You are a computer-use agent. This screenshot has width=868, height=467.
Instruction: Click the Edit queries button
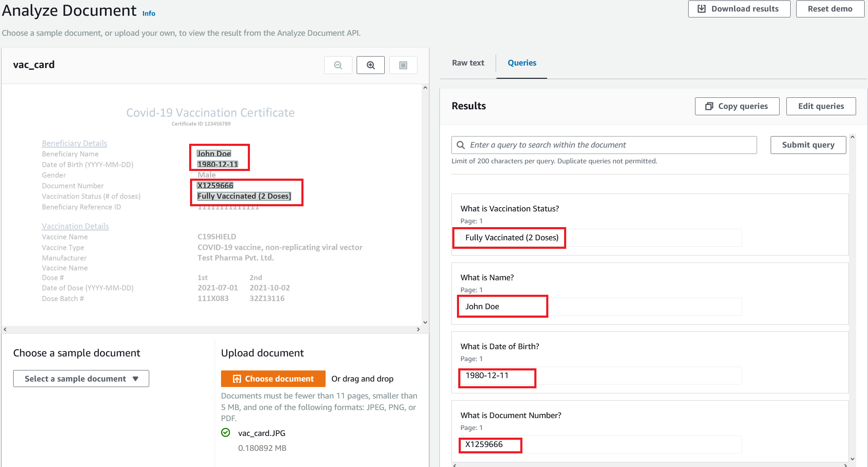[820, 106]
